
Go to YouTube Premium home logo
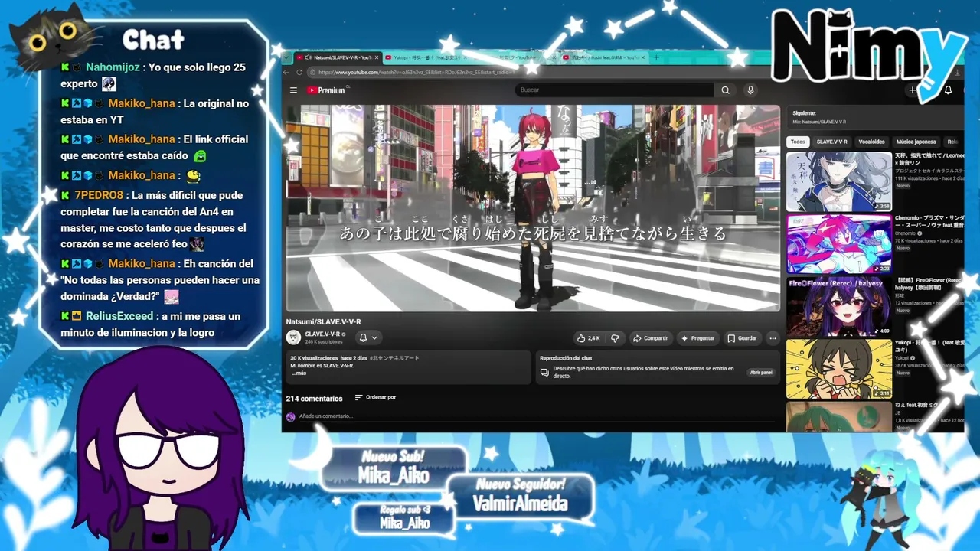326,90
